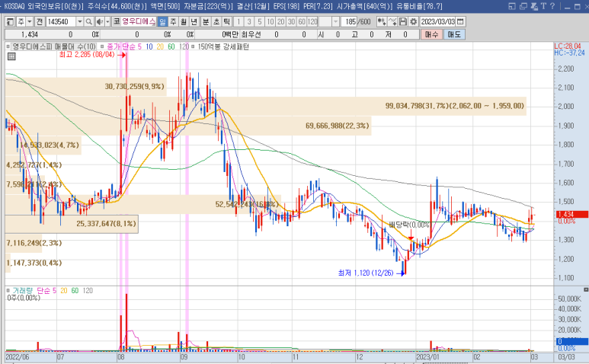Select interval button 3
The width and height of the screenshot is (589, 364).
click(x=248, y=22)
